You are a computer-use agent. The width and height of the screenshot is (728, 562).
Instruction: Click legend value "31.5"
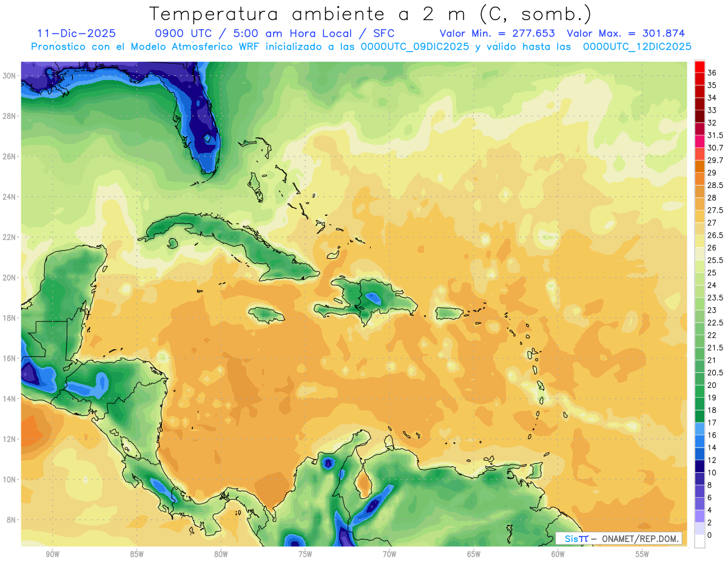coord(715,135)
